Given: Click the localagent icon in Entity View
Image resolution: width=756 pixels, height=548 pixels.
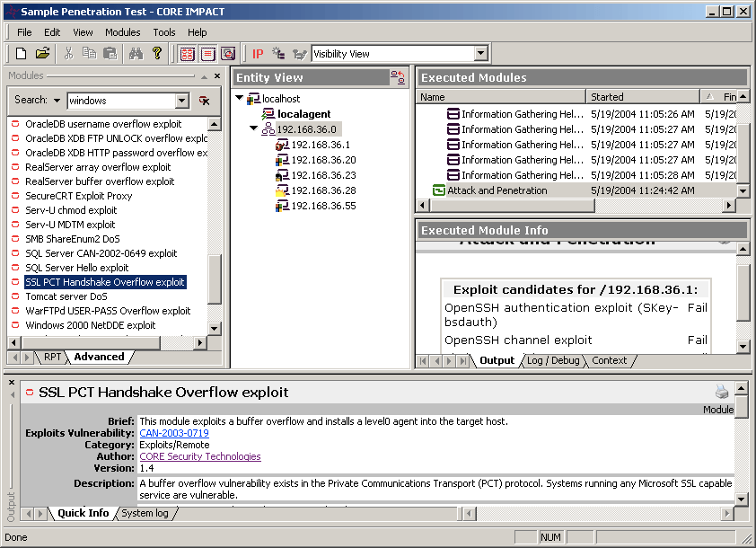Looking at the screenshot, I should tap(268, 114).
